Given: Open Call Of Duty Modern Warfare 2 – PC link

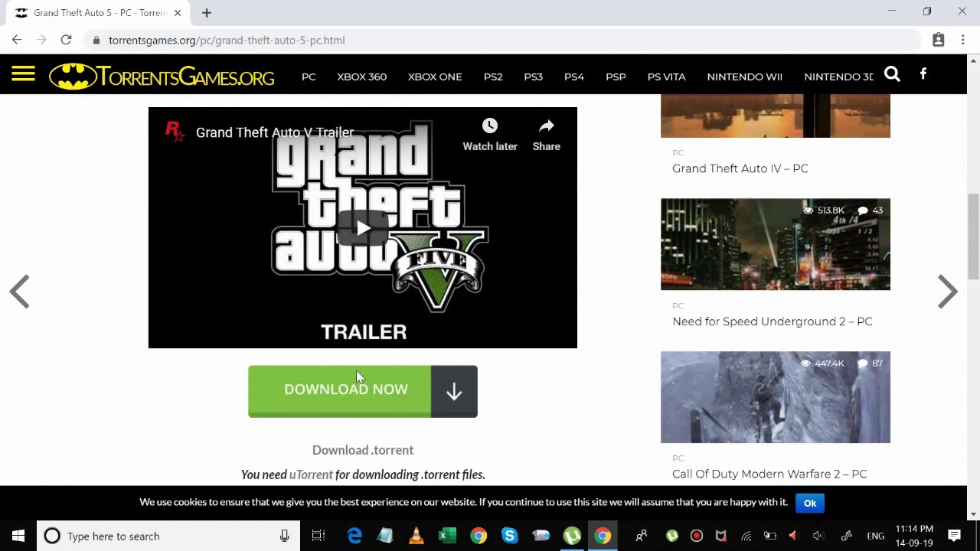Looking at the screenshot, I should point(769,474).
